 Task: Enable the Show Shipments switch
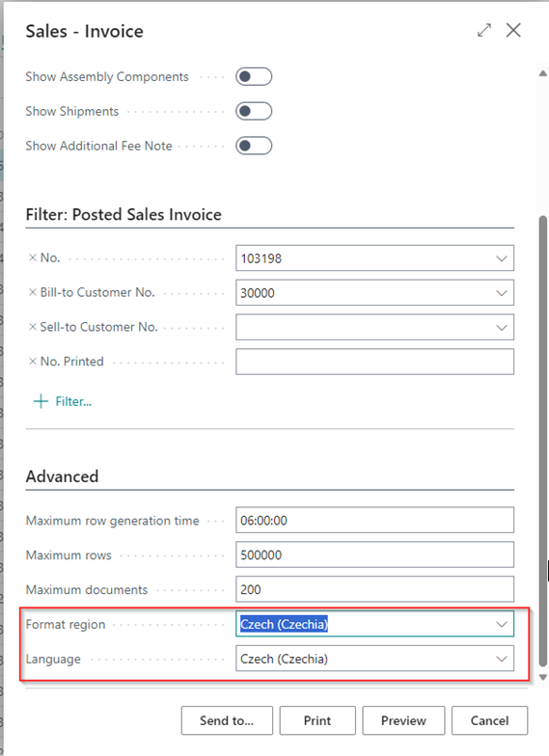[254, 112]
